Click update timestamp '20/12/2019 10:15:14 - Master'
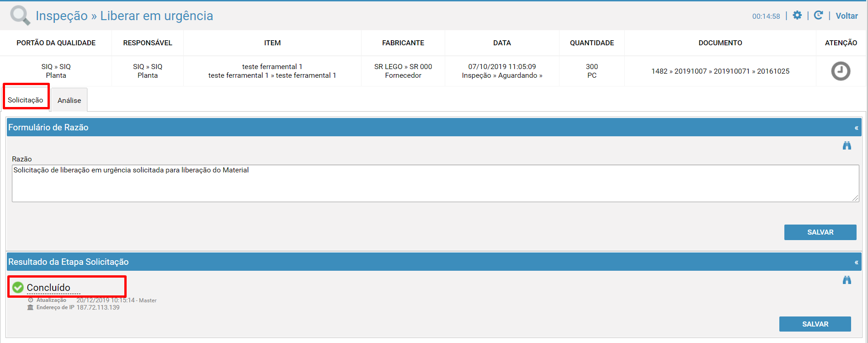The image size is (868, 343). pos(117,300)
